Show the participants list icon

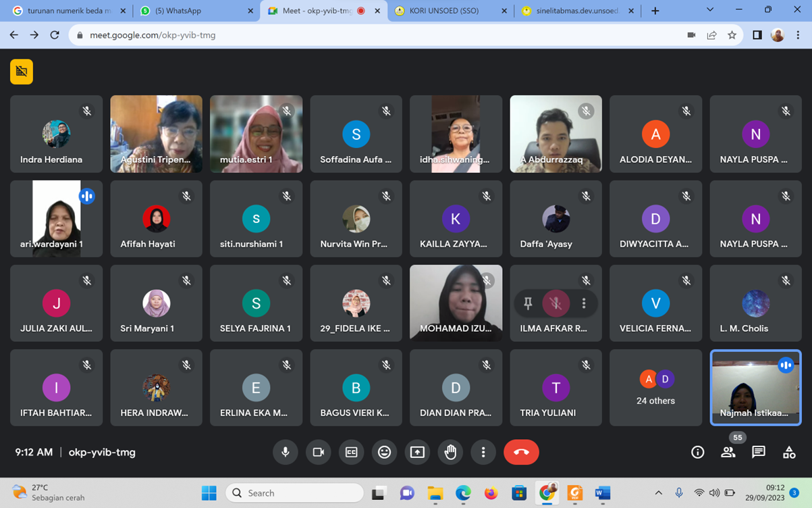pos(728,452)
